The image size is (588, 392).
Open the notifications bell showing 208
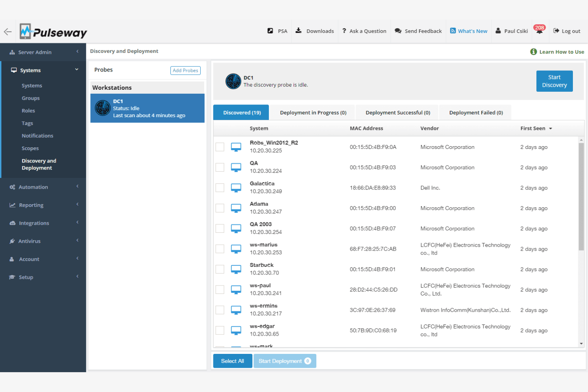[539, 30]
